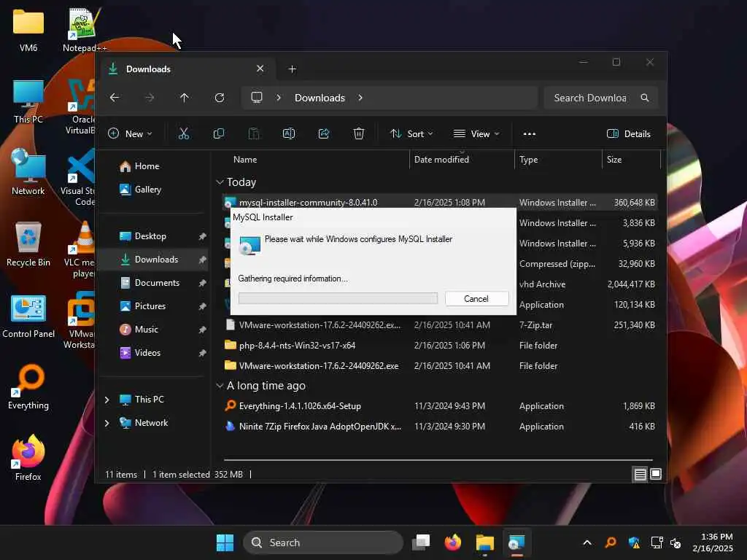Refresh the Downloads folder

219,98
